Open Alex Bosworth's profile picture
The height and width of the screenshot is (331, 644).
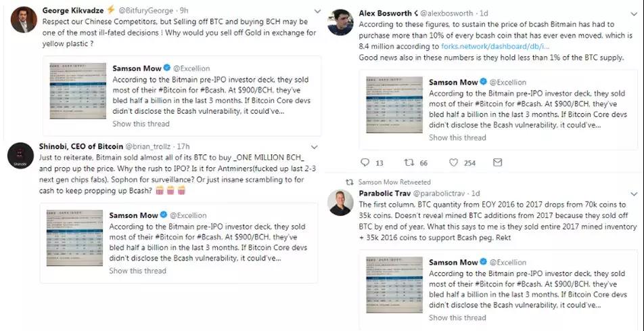point(340,23)
